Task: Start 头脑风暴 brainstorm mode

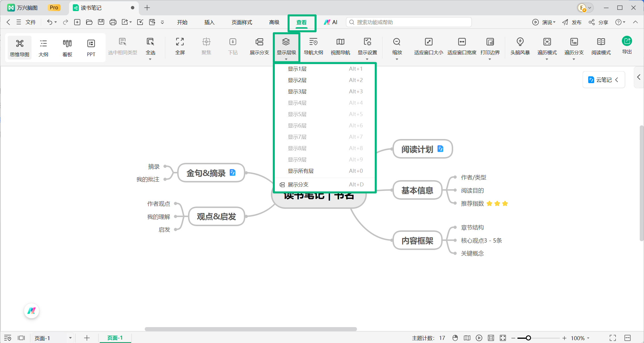Action: (x=520, y=47)
